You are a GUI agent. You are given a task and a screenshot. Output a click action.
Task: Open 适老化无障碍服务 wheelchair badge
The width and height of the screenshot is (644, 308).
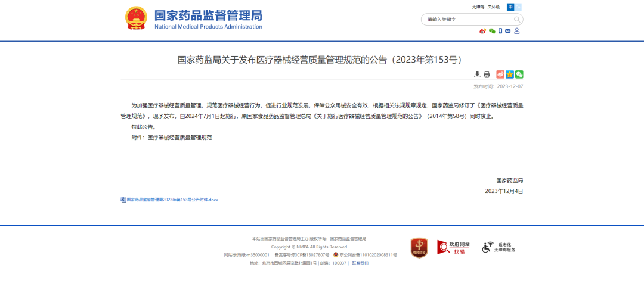pos(498,247)
